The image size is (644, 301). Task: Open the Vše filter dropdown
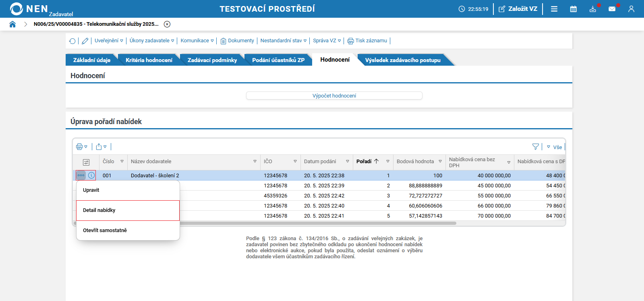tap(555, 147)
